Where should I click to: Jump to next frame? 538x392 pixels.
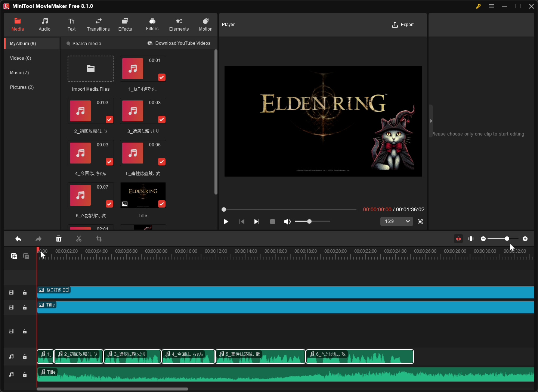(x=257, y=222)
